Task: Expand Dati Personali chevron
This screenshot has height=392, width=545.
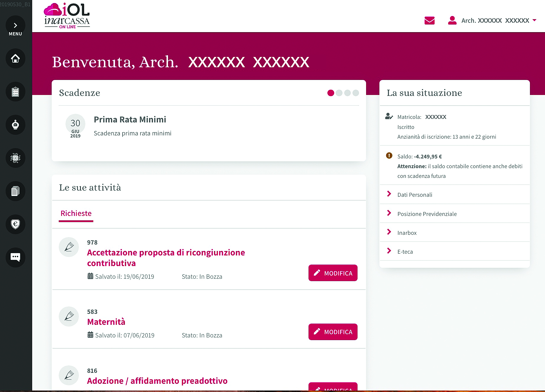Action: click(x=389, y=194)
